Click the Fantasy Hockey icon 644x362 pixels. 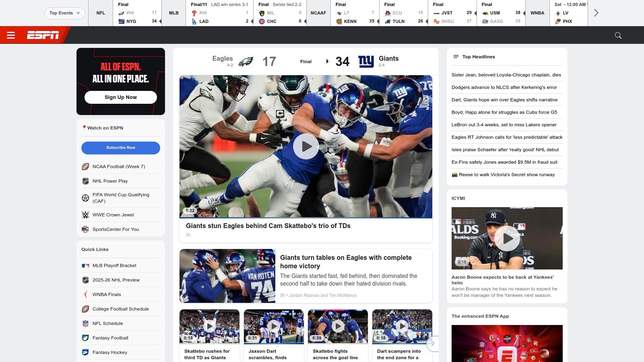pyautogui.click(x=85, y=352)
